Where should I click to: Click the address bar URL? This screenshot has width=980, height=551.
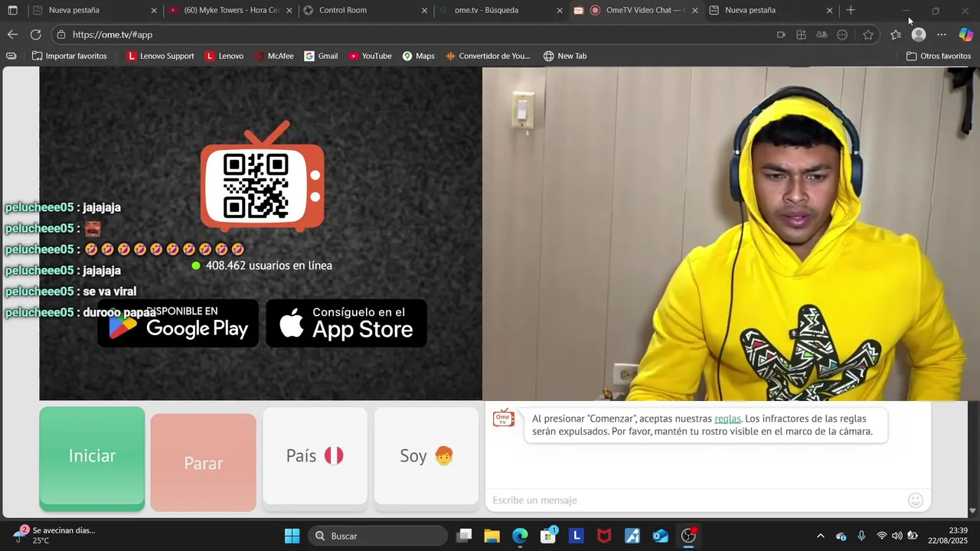click(113, 34)
